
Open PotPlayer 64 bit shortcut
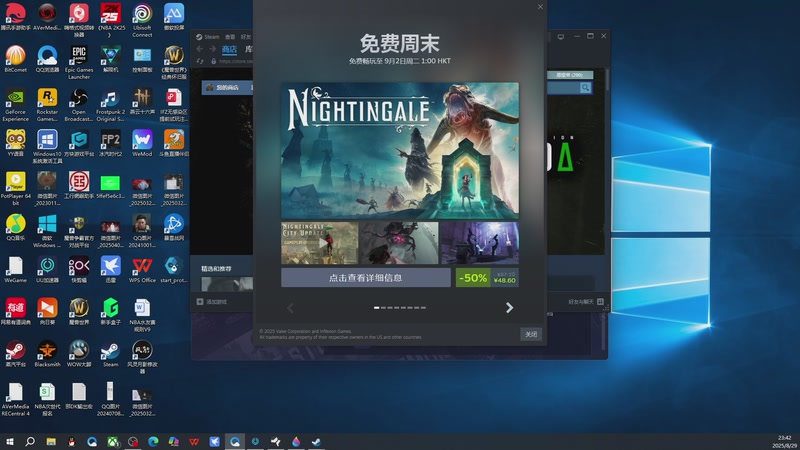[x=15, y=189]
